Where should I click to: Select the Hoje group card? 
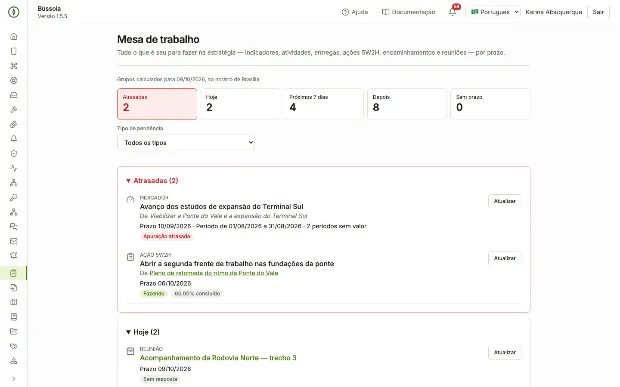[x=240, y=104]
